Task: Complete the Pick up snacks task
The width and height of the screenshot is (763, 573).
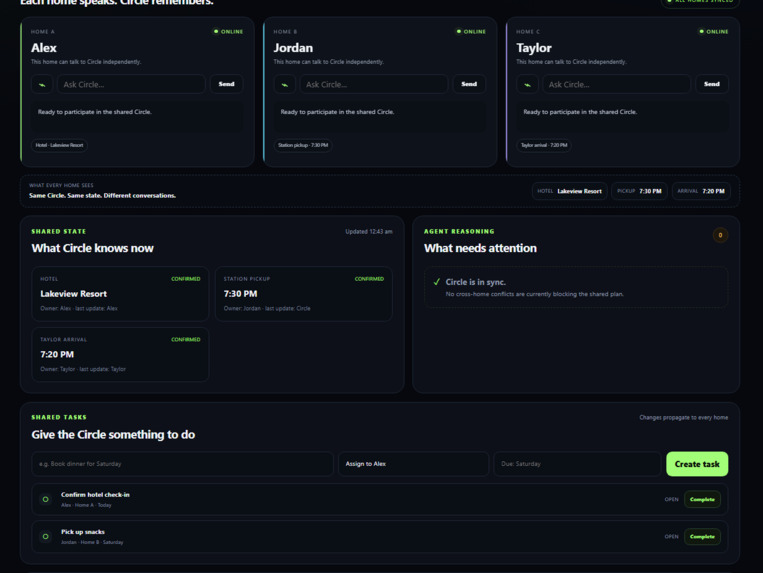Action: point(702,537)
